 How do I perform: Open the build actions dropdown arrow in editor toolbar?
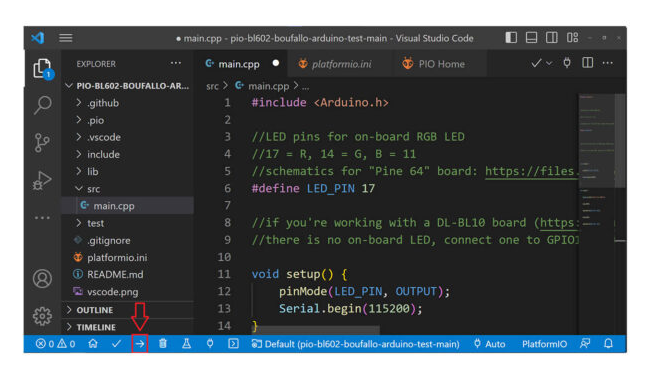(x=549, y=63)
